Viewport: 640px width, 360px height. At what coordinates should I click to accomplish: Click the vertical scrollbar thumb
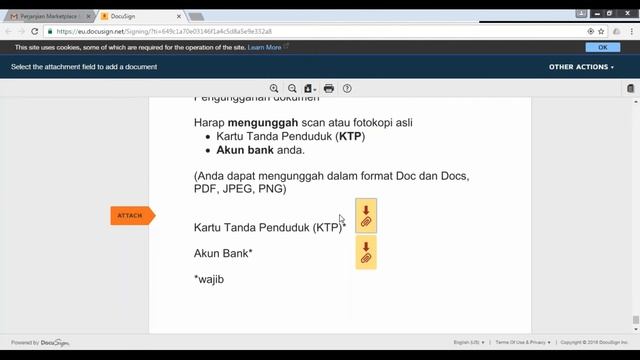click(636, 320)
